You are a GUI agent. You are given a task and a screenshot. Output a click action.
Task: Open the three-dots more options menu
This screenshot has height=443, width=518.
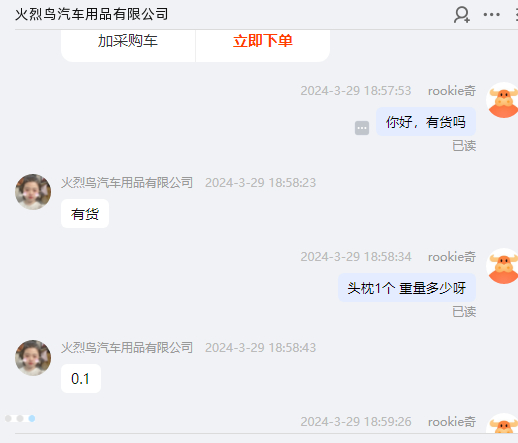(492, 15)
